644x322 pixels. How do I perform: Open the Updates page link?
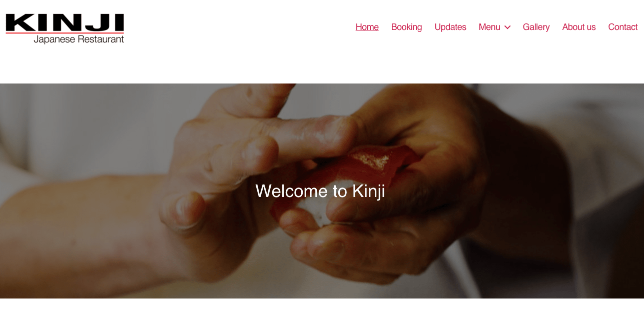[450, 27]
